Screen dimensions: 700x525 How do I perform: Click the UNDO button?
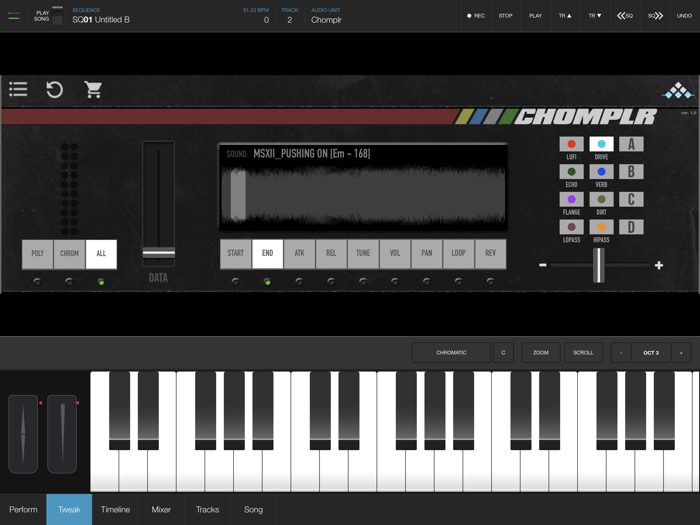click(684, 16)
